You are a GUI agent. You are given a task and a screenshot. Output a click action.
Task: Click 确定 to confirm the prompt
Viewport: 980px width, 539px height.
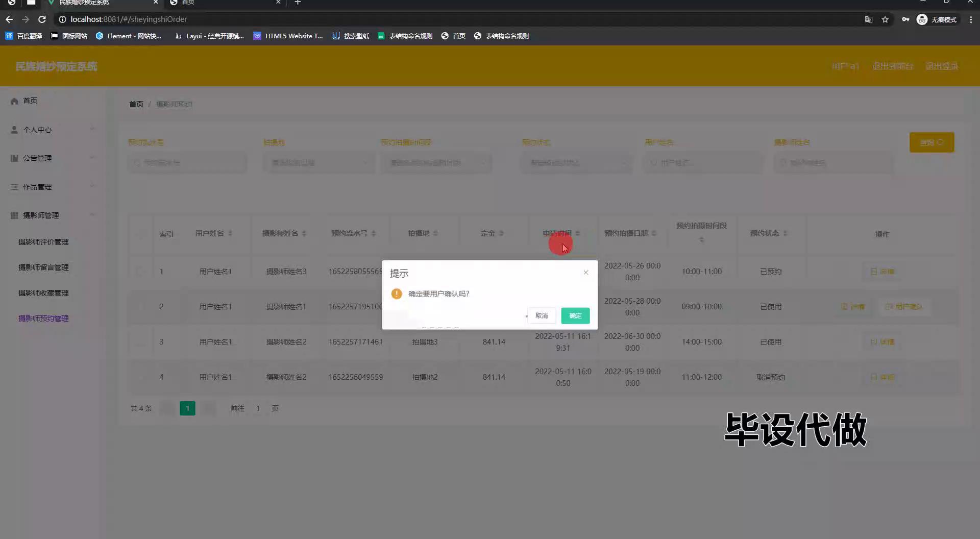pyautogui.click(x=575, y=316)
